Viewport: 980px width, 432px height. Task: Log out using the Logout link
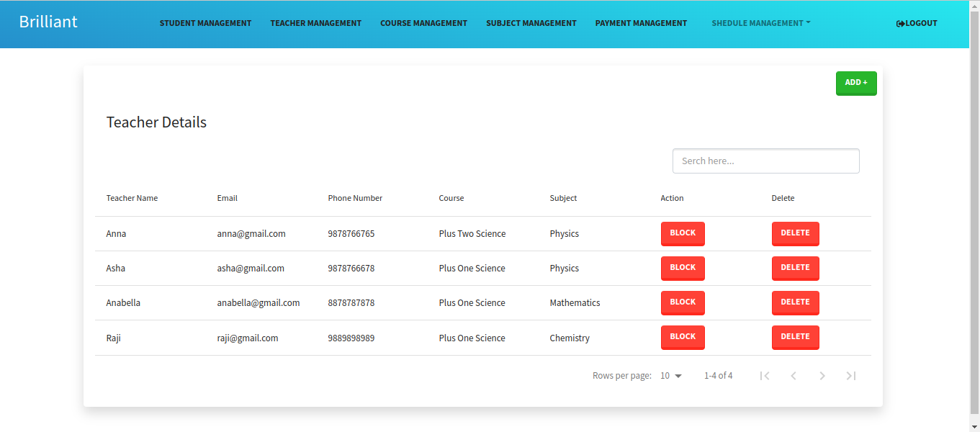[917, 23]
